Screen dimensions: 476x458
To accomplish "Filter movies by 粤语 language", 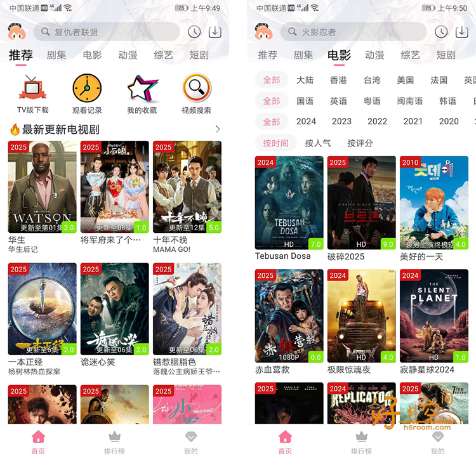I will [x=372, y=101].
